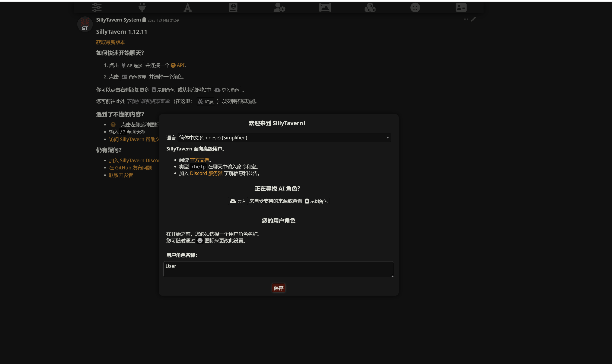Screen dimensions: 612x364
Task: Open user settings person-gear icon
Action: tap(279, 8)
